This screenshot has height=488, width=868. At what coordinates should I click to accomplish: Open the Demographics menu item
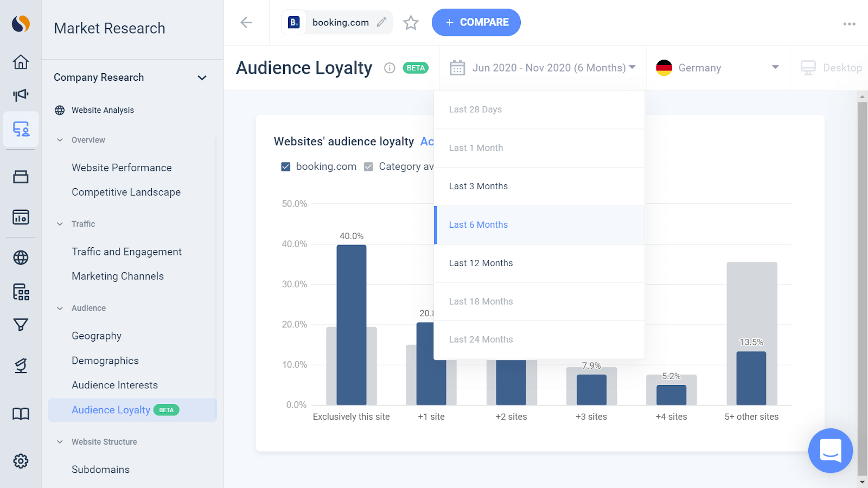click(x=105, y=360)
